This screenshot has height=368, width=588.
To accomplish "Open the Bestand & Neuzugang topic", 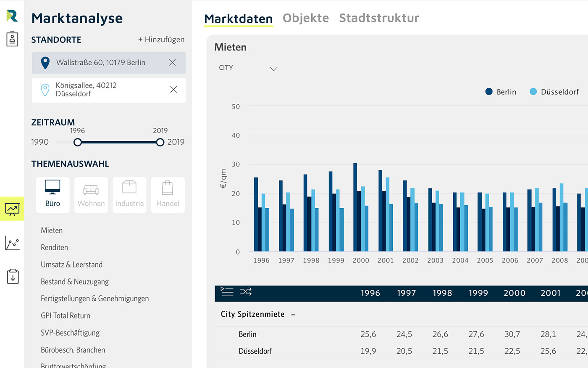I will (x=75, y=282).
